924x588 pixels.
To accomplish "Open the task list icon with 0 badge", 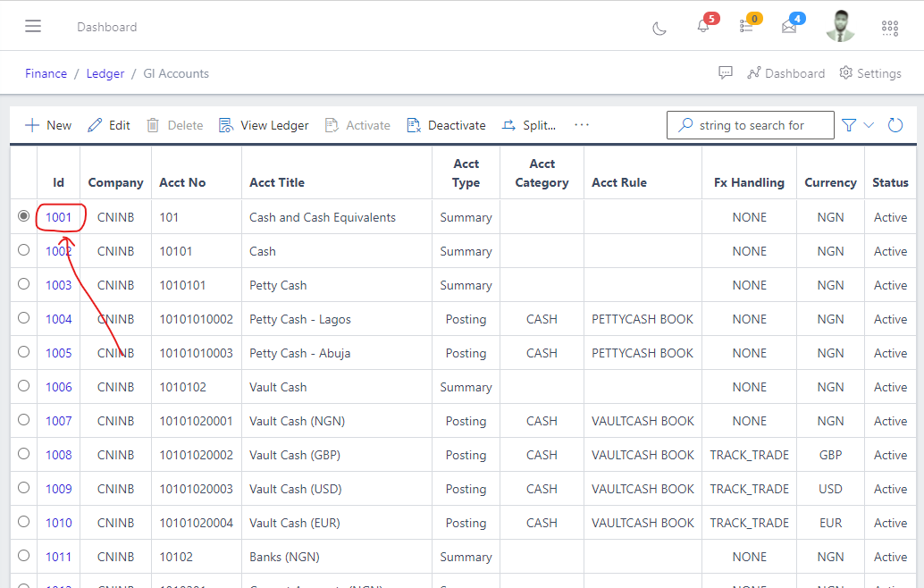I will click(746, 27).
